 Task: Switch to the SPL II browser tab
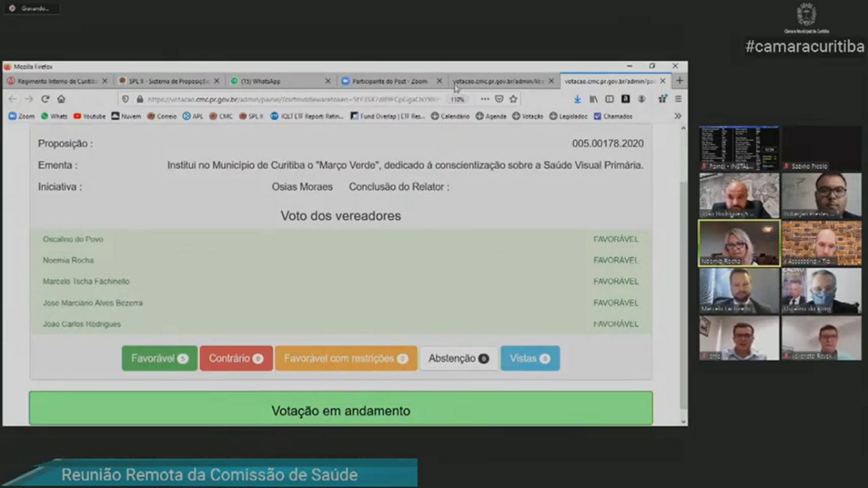coord(165,81)
